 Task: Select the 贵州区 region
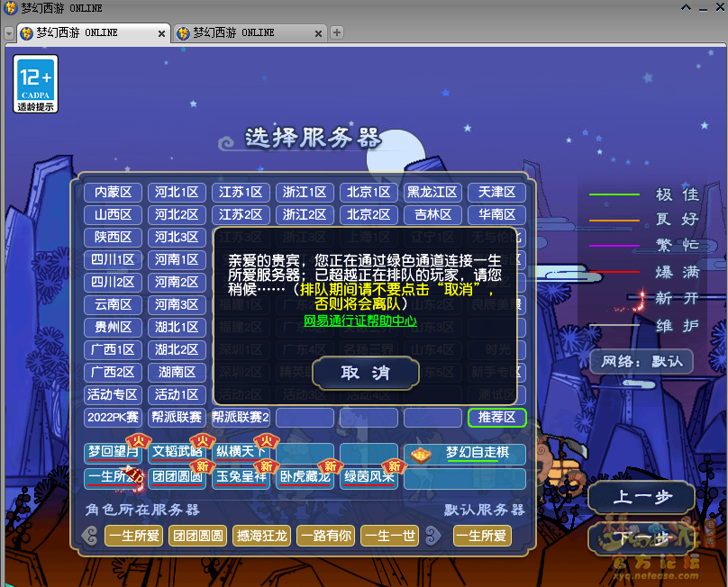click(113, 327)
